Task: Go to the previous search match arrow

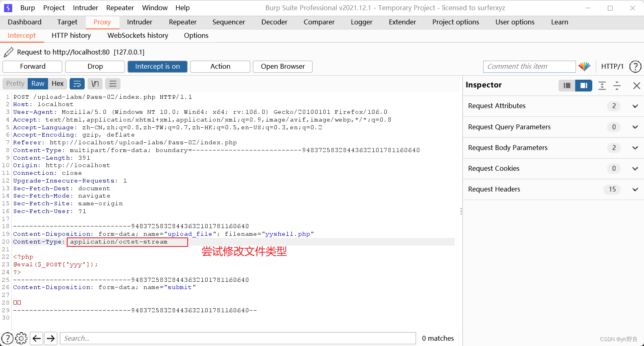Action: 37,338
